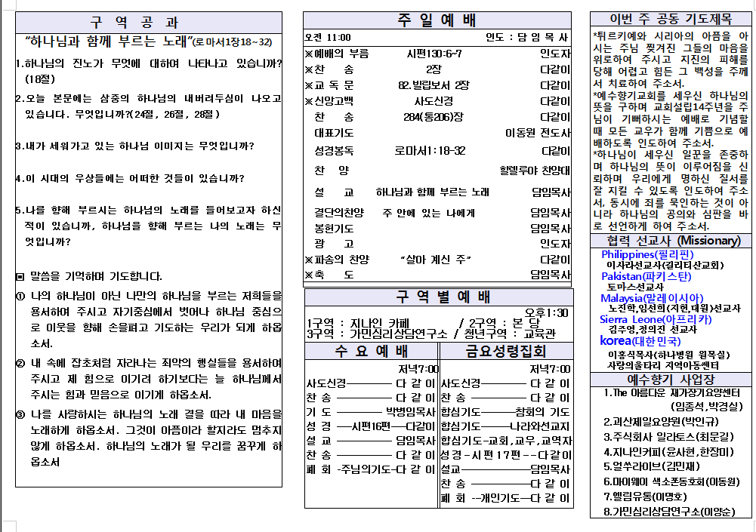756x532 pixels.
Task: Click blue "Malaysia(말레이시아)" heading
Action: (x=652, y=298)
